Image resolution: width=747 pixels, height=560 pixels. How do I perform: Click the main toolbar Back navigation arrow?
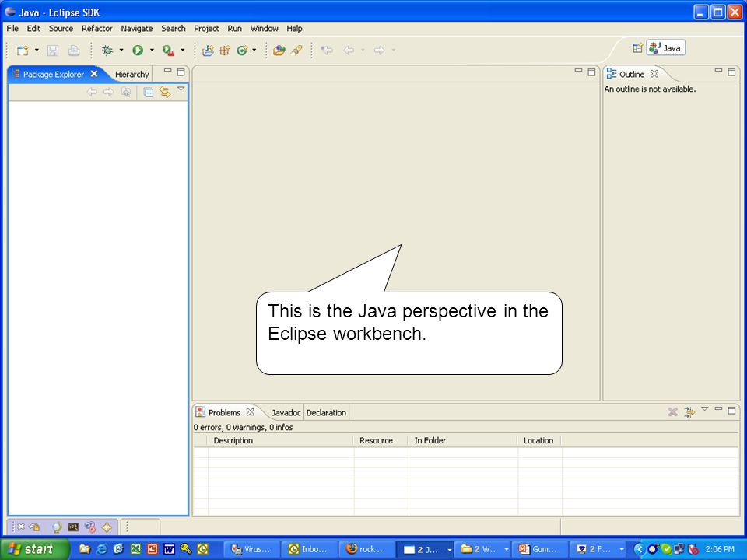pyautogui.click(x=349, y=50)
